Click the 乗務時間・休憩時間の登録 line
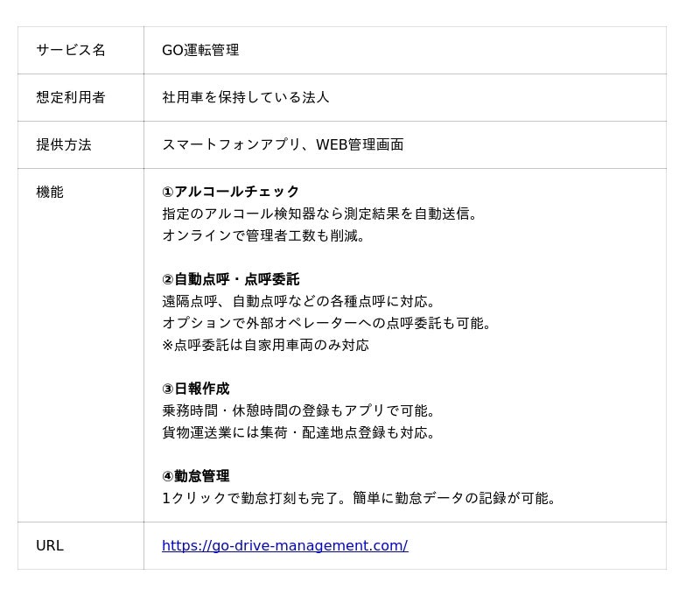Screen dimensions: 700x596 tap(299, 411)
